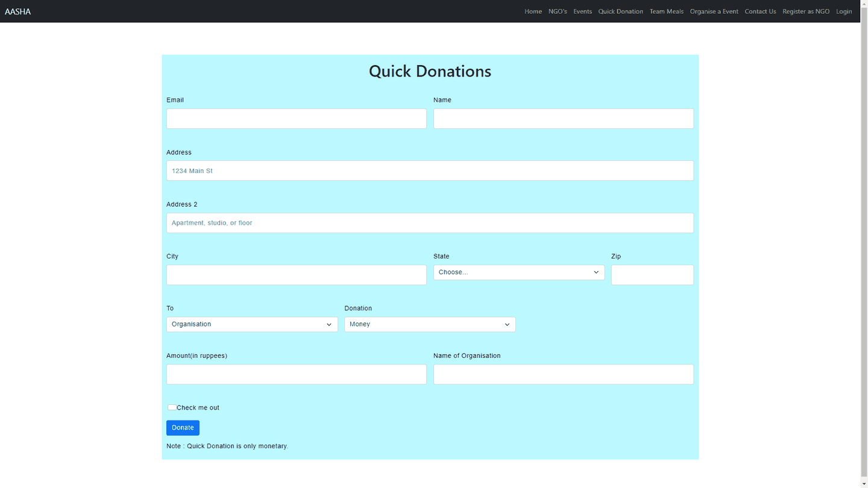
Task: Submit with the Donate button
Action: [x=183, y=428]
